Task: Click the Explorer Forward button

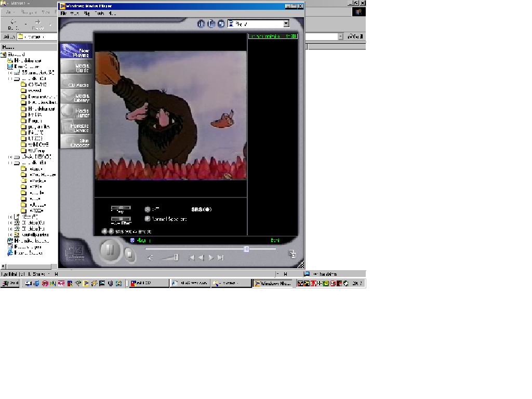Action: [x=37, y=24]
